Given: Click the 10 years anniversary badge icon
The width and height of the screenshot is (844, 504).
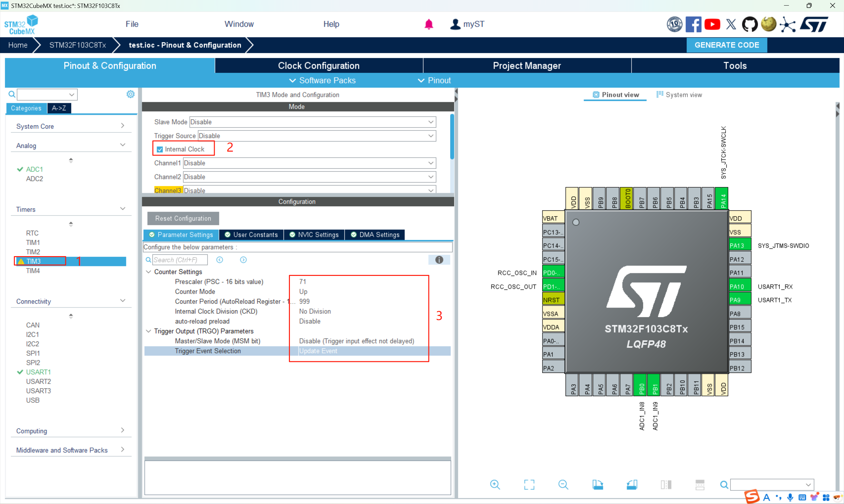Looking at the screenshot, I should 674,24.
